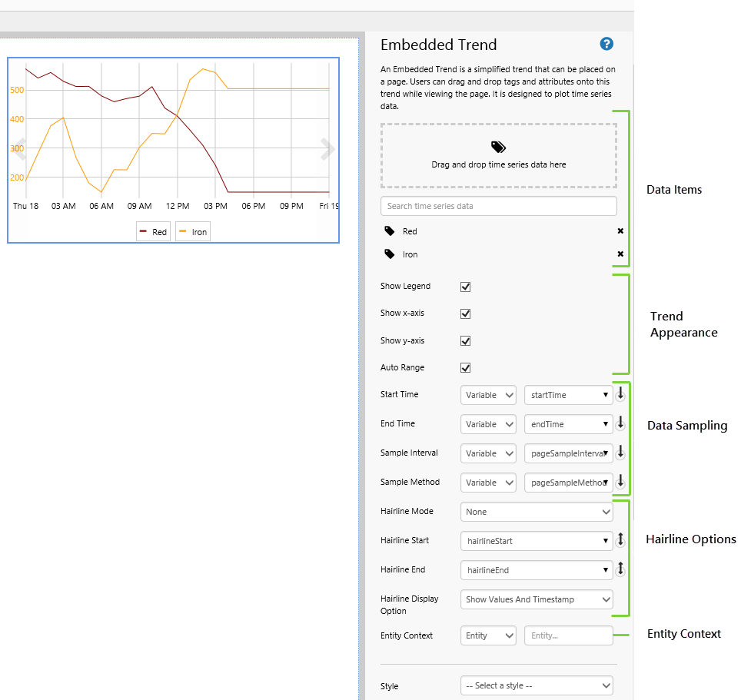Uncheck the Show y-axis checkbox
The height and width of the screenshot is (700, 751).
(x=465, y=341)
